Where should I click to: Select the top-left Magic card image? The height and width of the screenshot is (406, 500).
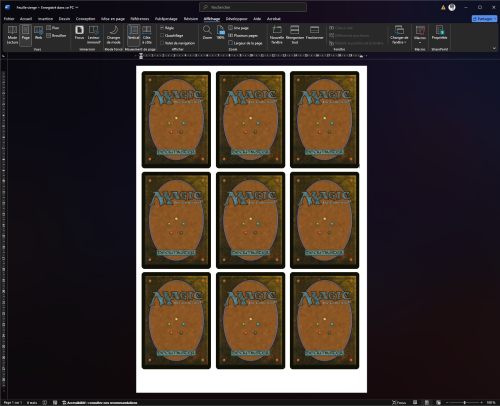(176, 119)
